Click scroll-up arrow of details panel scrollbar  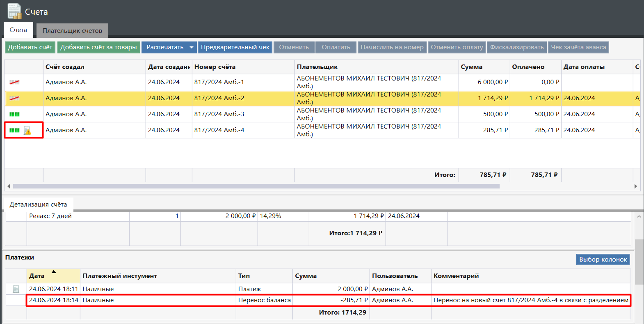tap(639, 216)
